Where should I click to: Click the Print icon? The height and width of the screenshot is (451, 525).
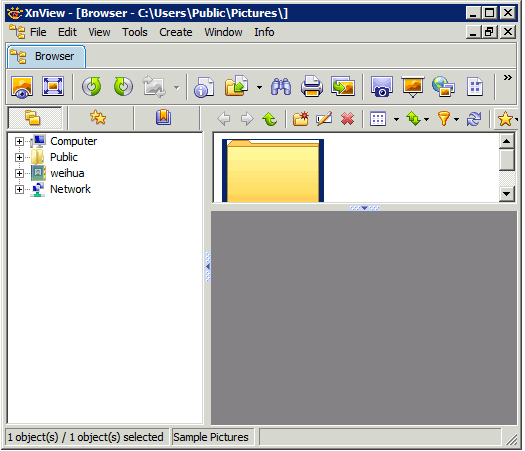312,87
